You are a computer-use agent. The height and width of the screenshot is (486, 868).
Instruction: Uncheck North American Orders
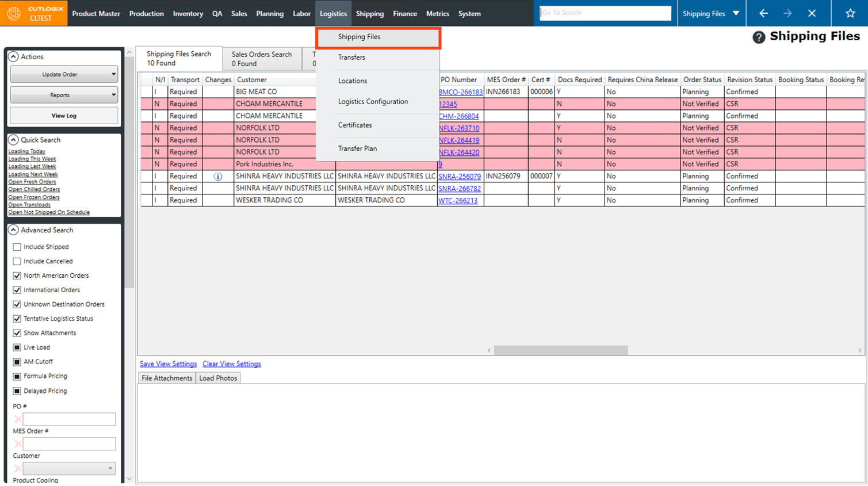coord(17,275)
